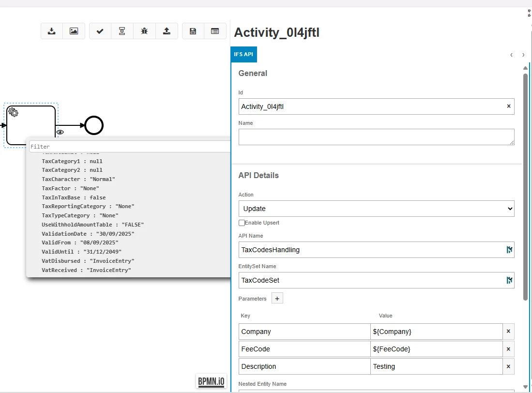Click the properties panel vertical scrollbar thumb
Viewport: 532px width, 393px height.
[525, 186]
